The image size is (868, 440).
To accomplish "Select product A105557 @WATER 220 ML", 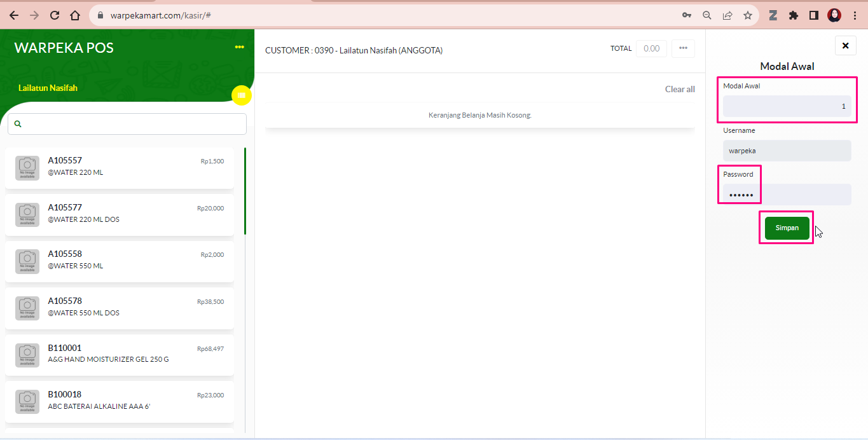I will pos(120,168).
